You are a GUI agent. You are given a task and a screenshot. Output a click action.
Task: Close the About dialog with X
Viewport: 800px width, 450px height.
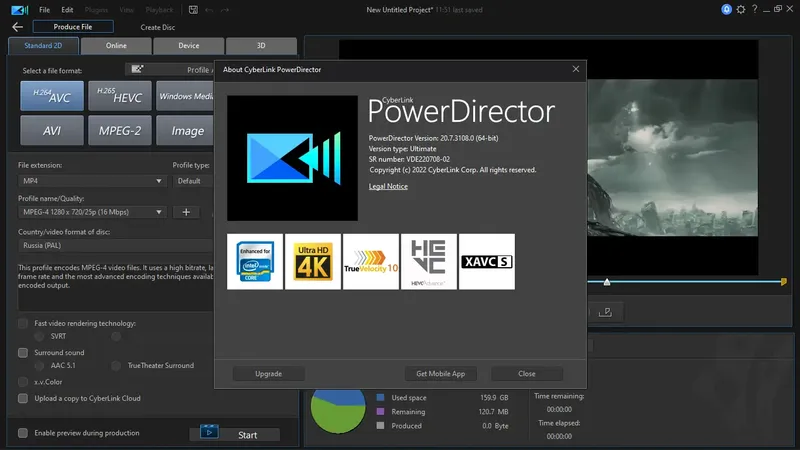(x=576, y=69)
